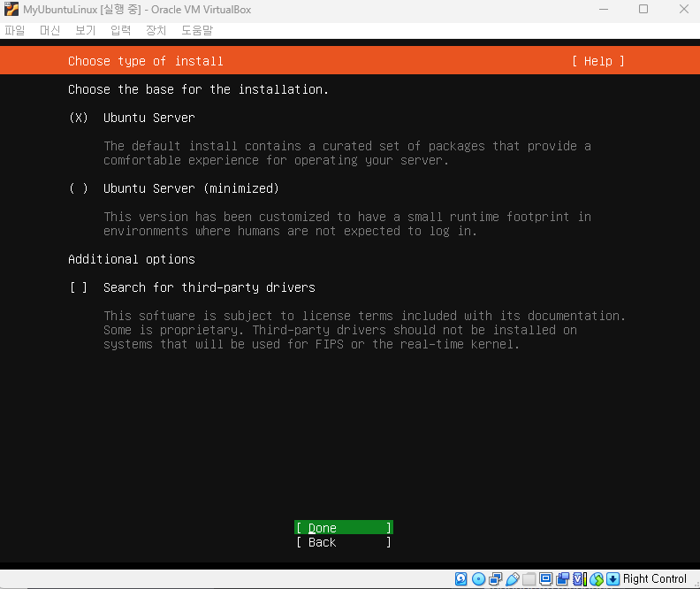Click 'Choose the base for the installation.' text
Image resolution: width=700 pixels, height=589 pixels.
coord(198,89)
